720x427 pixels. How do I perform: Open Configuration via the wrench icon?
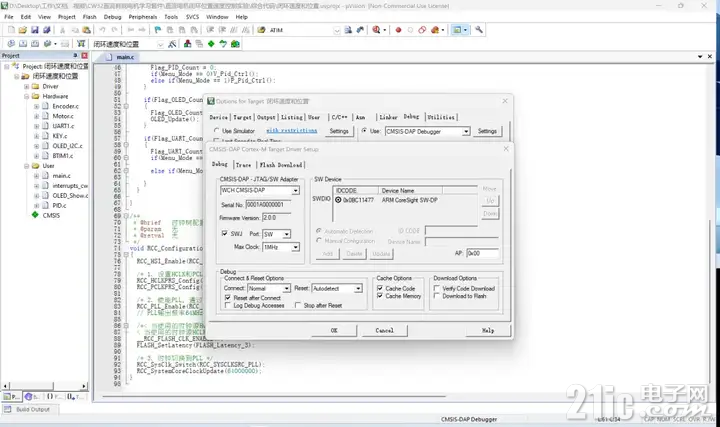[x=478, y=30]
